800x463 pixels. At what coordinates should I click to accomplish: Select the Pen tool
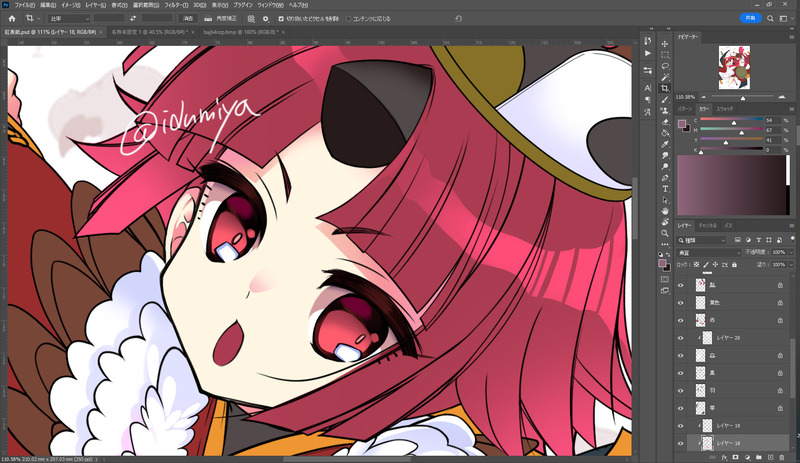point(665,178)
